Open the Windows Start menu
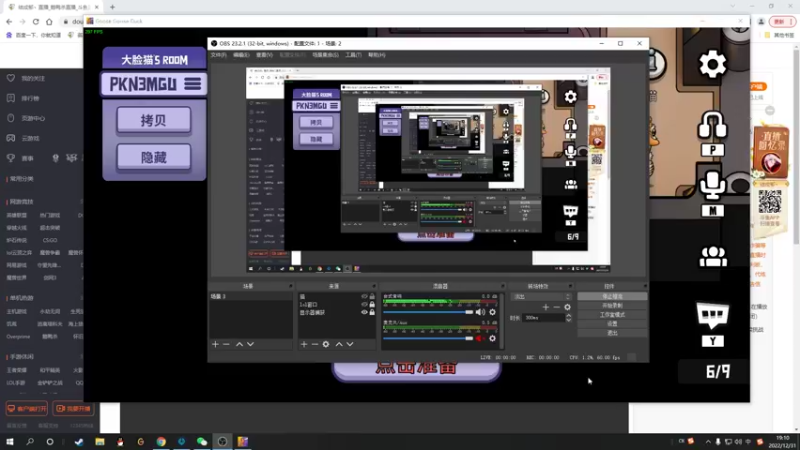The image size is (800, 450). tap(10, 441)
